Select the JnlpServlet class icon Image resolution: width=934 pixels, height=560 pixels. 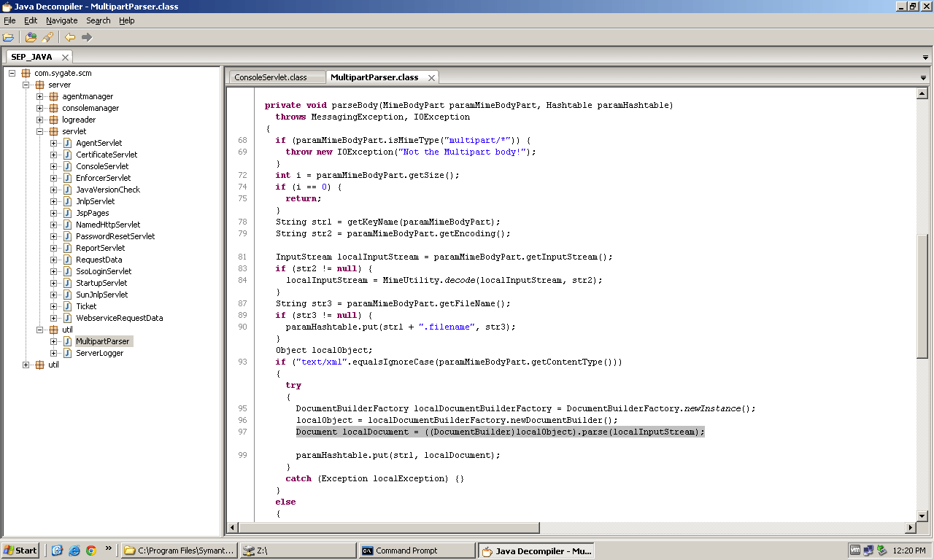67,201
